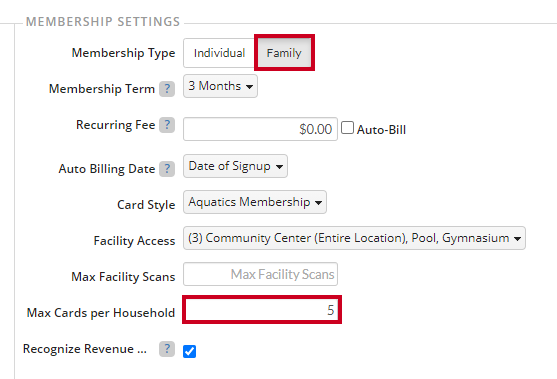Click the Membership Settings section heading

coord(103,22)
